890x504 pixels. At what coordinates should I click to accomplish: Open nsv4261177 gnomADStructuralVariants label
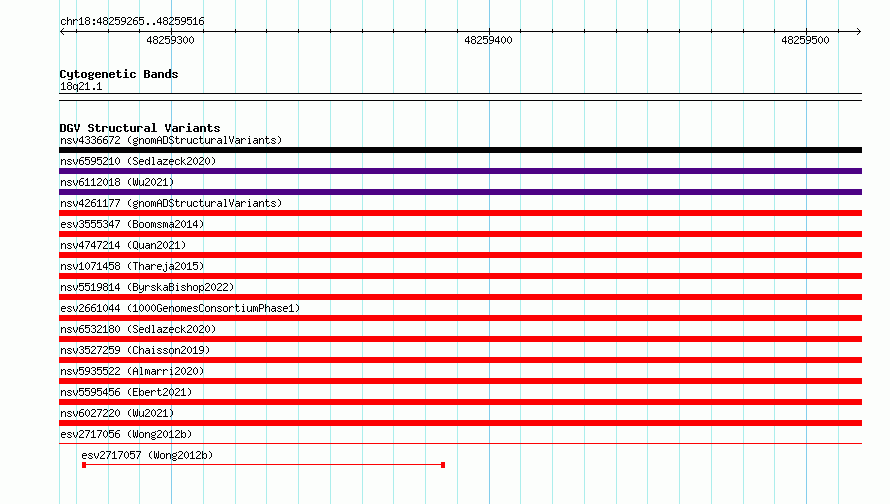click(171, 203)
